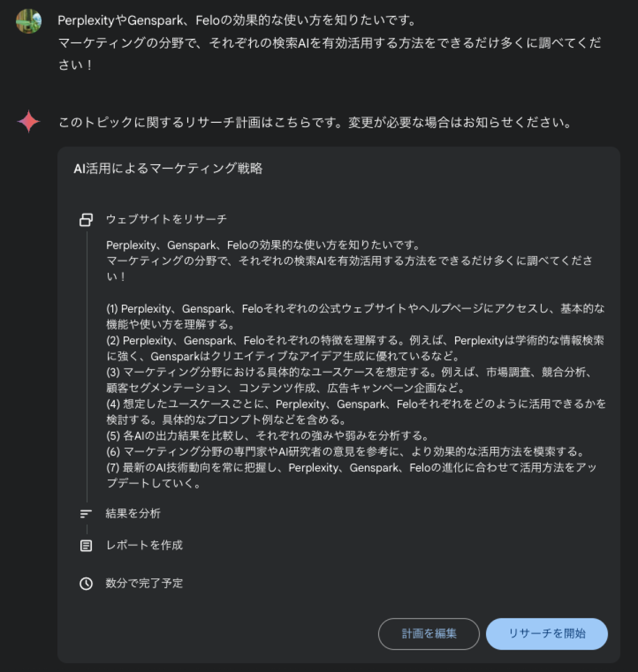Click Gemini's research plan intro sentence

(x=315, y=122)
